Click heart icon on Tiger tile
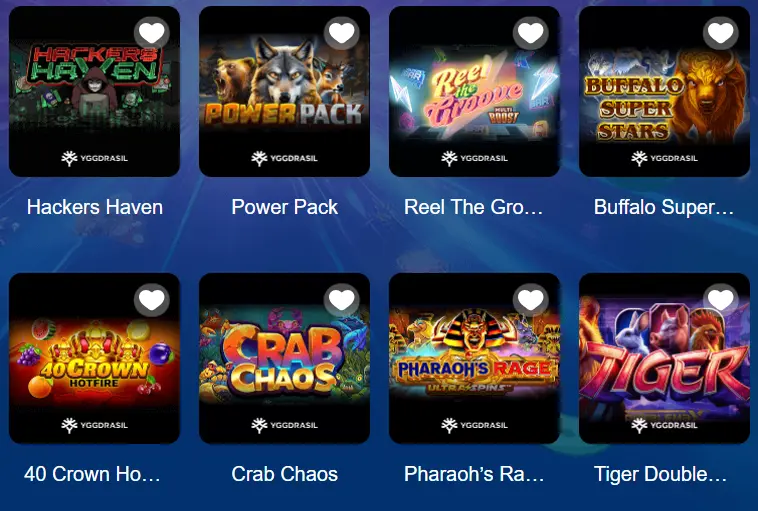The width and height of the screenshot is (758, 511). pyautogui.click(x=721, y=300)
